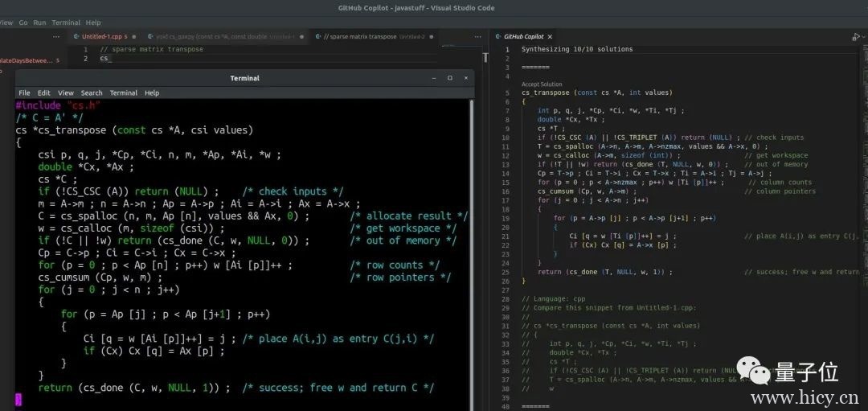868x411 pixels.
Task: Click unsaved dot on Untitled-1.cpp tab
Action: point(125,37)
